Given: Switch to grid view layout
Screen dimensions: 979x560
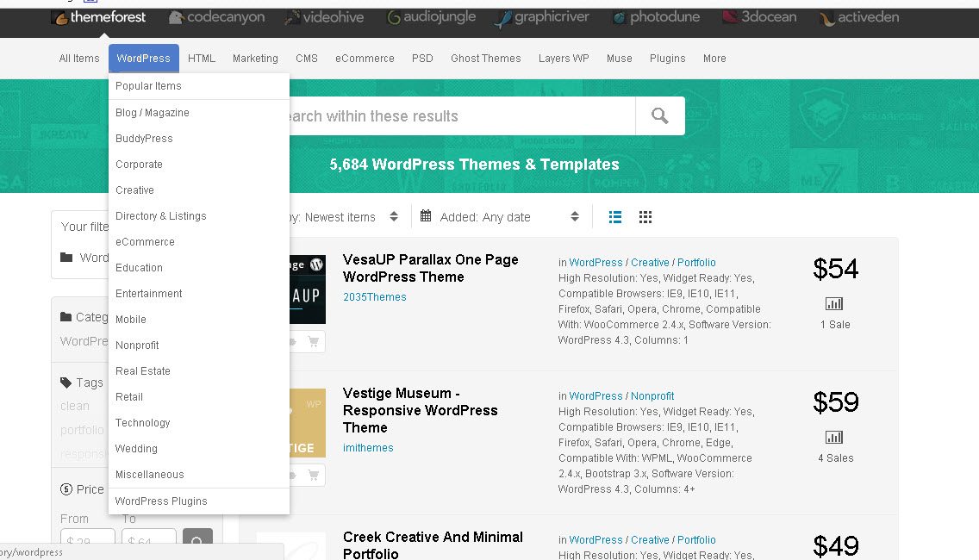Looking at the screenshot, I should pos(645,216).
